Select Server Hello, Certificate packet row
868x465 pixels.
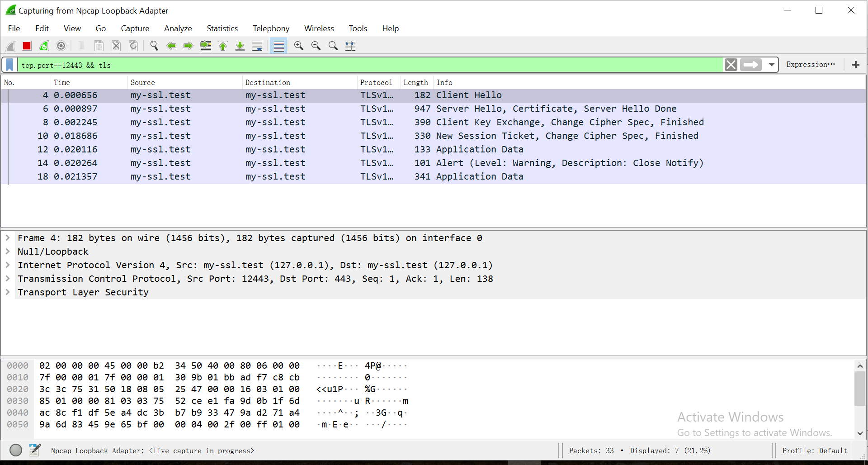(434, 109)
